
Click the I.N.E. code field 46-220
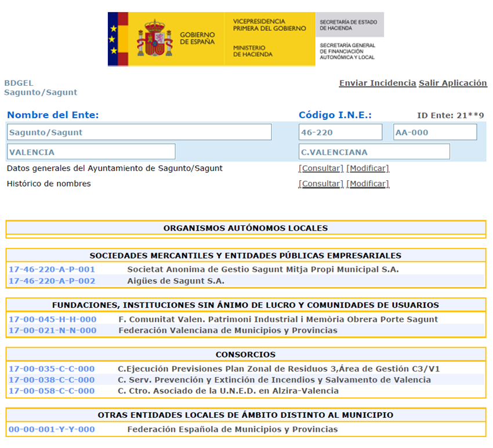340,132
